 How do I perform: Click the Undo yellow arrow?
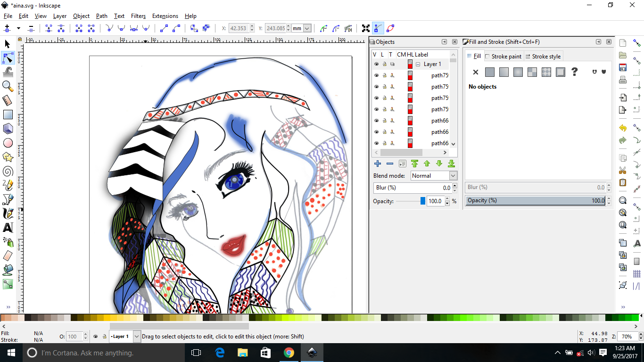[623, 128]
